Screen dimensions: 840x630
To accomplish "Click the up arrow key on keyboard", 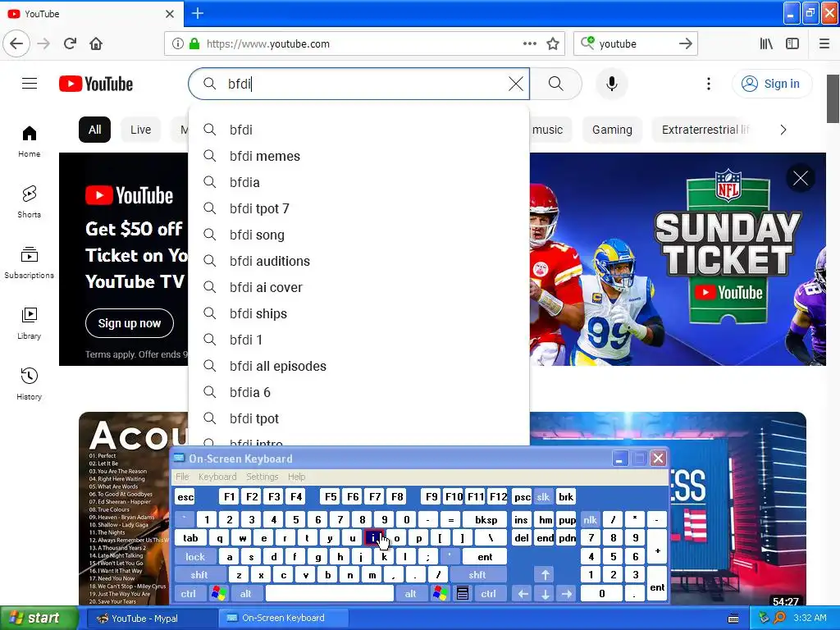I will tap(545, 575).
